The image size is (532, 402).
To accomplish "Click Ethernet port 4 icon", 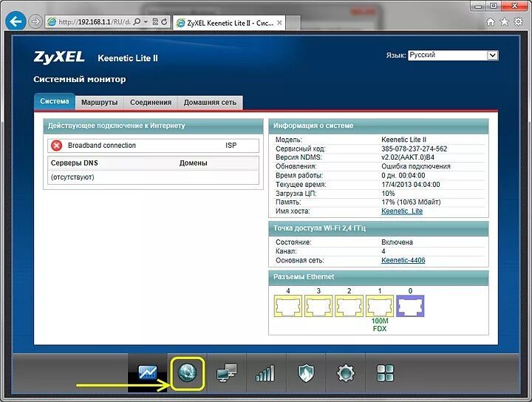I will coord(287,306).
